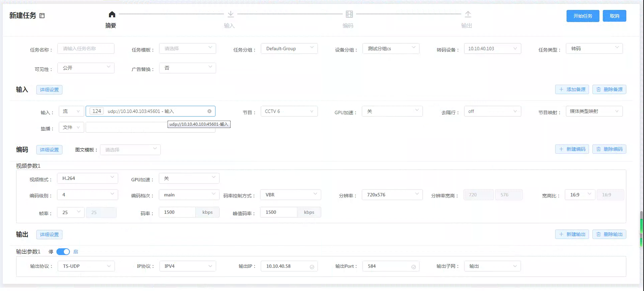The width and height of the screenshot is (644, 291).
Task: Click the 输出IP 10.10.40.58 field
Action: (289, 266)
